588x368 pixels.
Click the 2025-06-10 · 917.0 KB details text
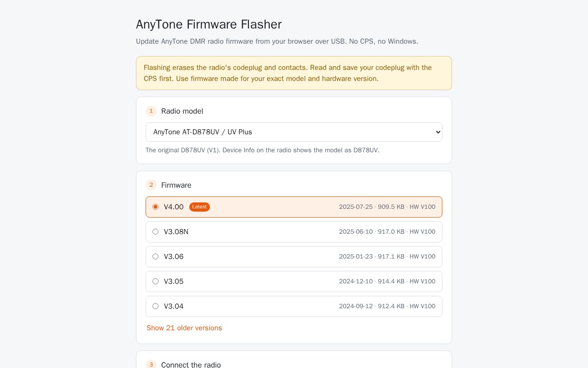tap(387, 232)
